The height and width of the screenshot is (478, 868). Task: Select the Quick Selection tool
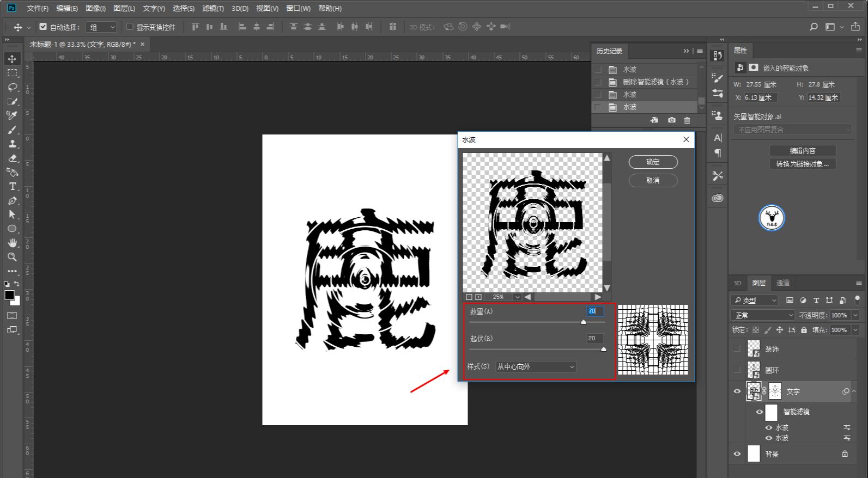12,101
